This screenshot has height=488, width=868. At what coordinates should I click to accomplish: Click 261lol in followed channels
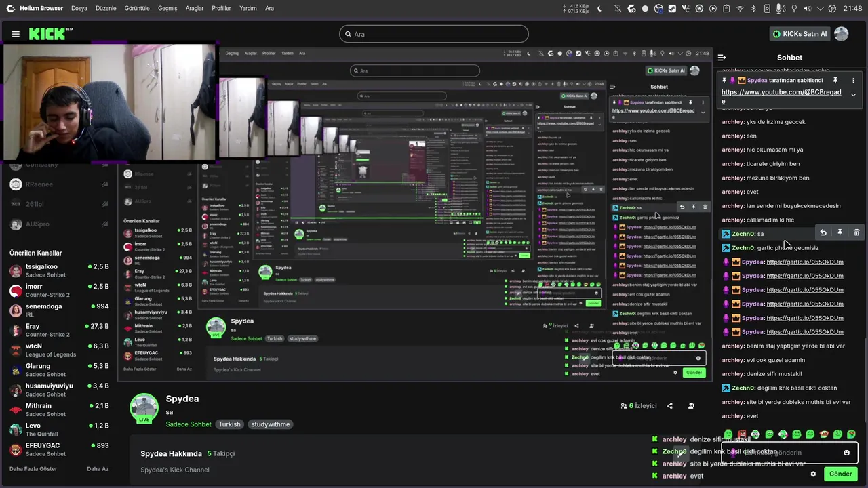click(59, 204)
